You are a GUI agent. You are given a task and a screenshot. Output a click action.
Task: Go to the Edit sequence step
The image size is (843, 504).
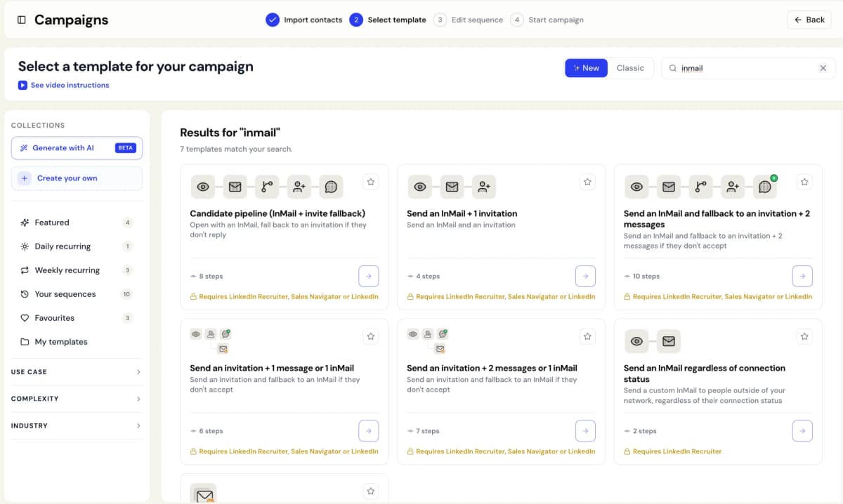(469, 20)
